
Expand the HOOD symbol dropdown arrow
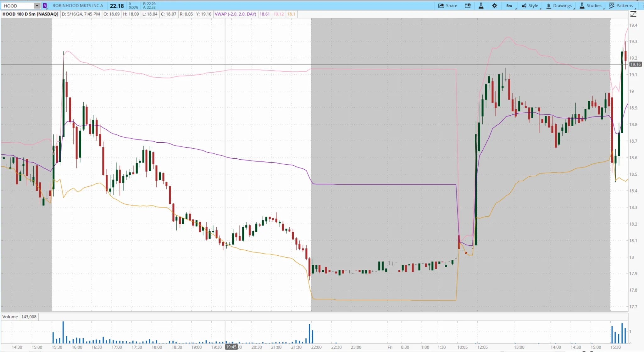click(x=37, y=6)
